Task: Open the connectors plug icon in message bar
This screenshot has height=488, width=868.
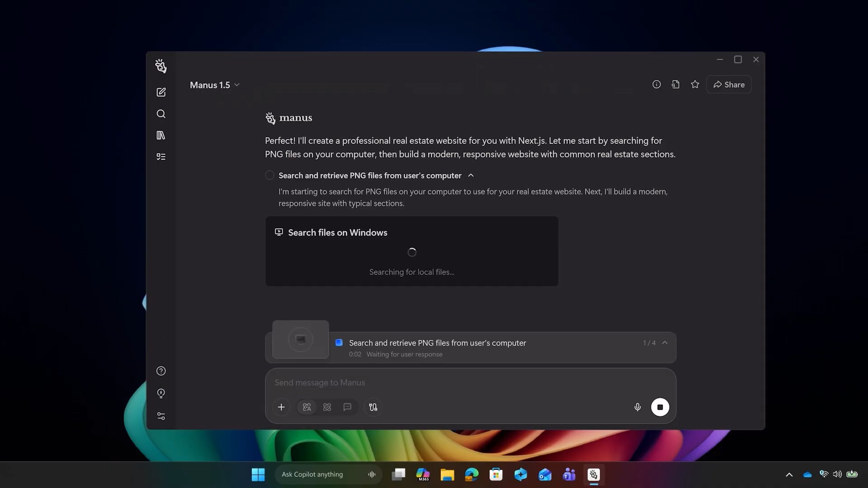Action: pos(373,407)
